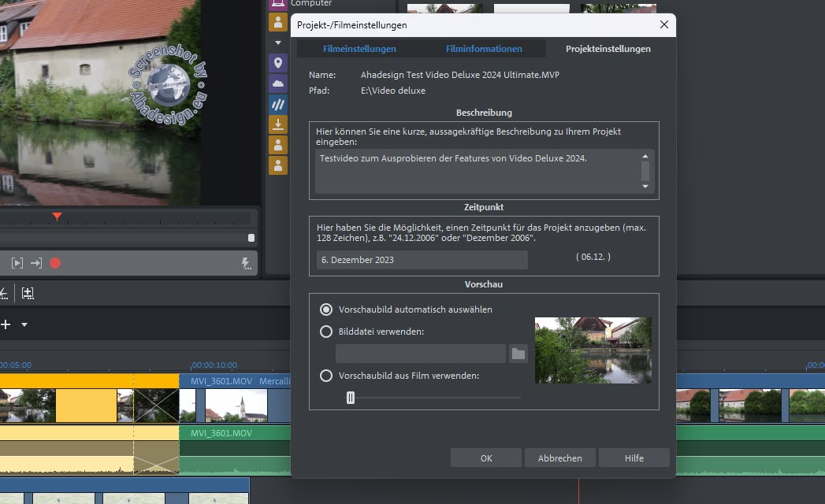Select the Projekteinstellungen tab
Image resolution: width=825 pixels, height=504 pixels.
(608, 48)
